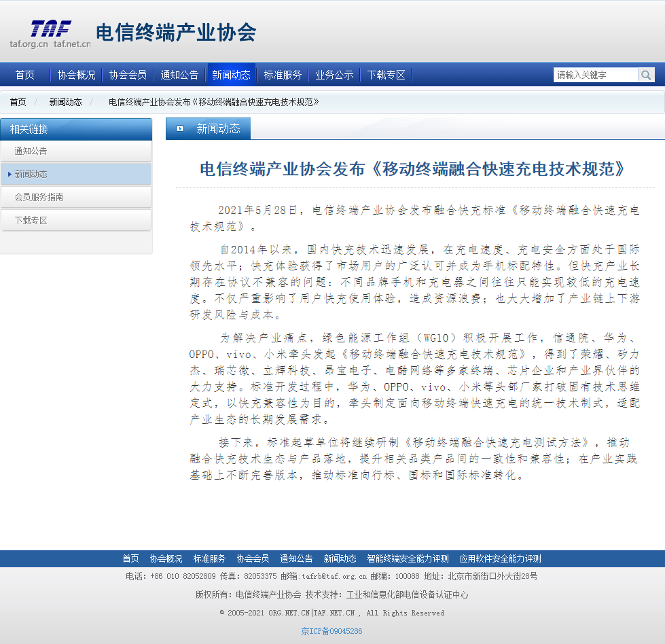Viewport: 665px width, 644px height.
Task: Select 会员服务指南 in the sidebar
Action: [x=39, y=197]
